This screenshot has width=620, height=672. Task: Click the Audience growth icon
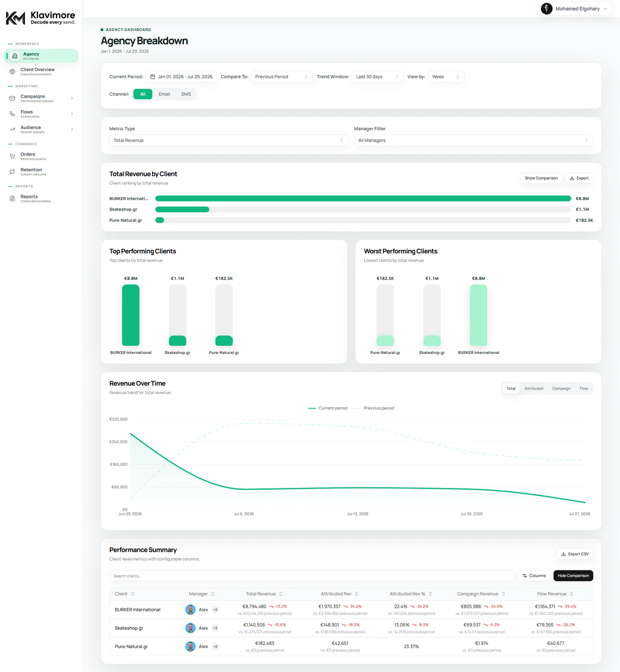[x=12, y=129]
